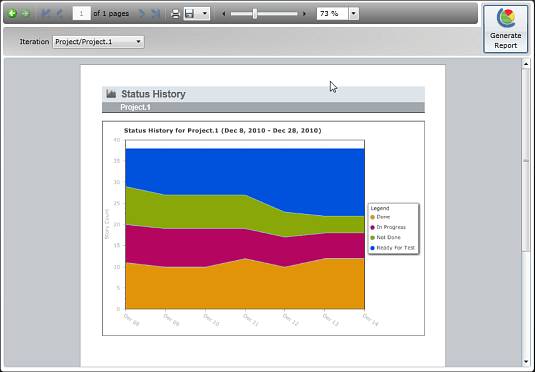Click the green back arrow icon

point(12,14)
